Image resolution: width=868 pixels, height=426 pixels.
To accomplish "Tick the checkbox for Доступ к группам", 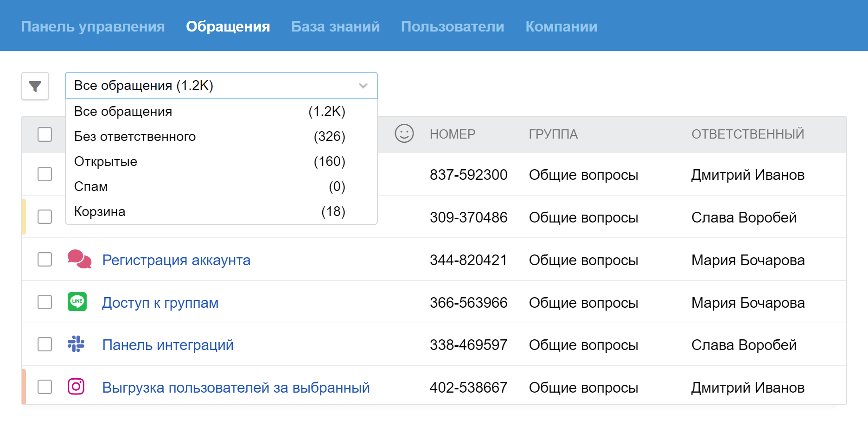I will pyautogui.click(x=45, y=302).
